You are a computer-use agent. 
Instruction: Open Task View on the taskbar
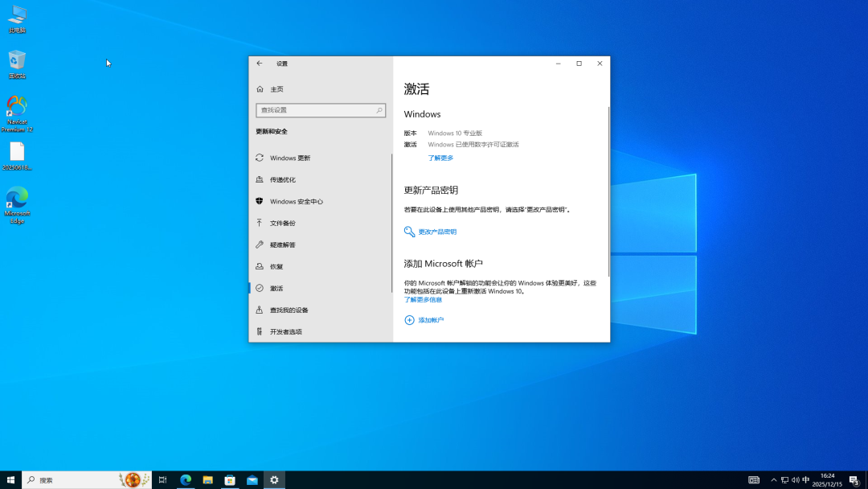click(162, 480)
